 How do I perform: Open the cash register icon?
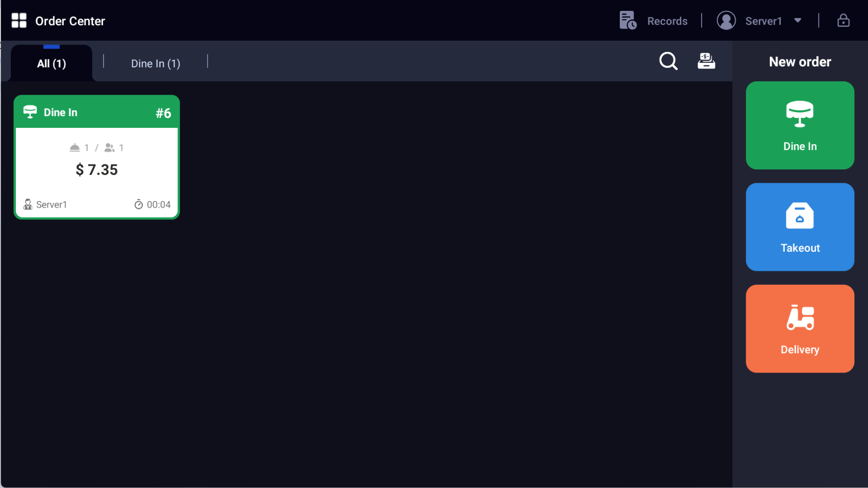(x=706, y=61)
